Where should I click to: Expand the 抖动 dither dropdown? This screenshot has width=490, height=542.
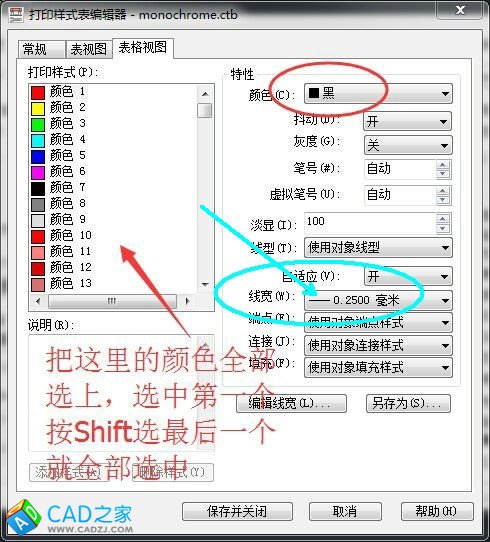tap(408, 121)
